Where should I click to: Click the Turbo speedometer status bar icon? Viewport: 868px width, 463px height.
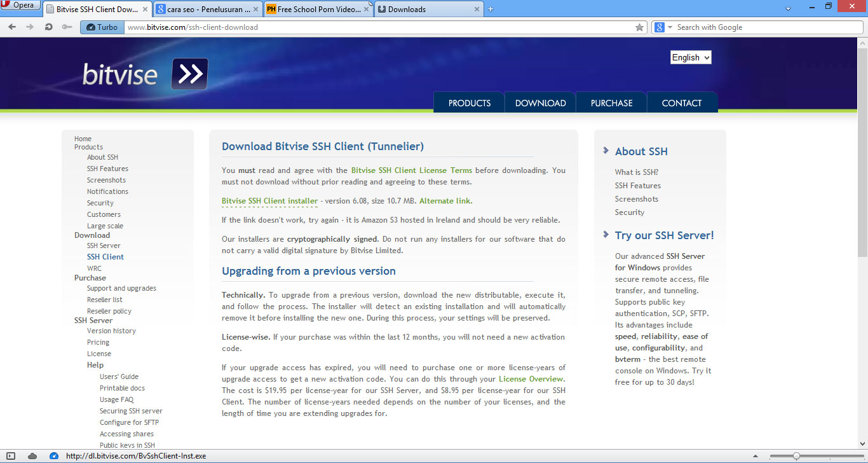click(x=54, y=456)
